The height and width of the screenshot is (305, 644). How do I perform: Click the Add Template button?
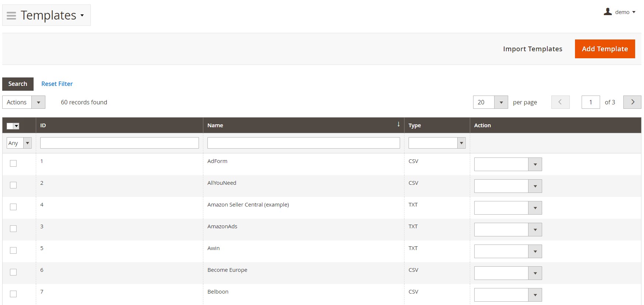coord(605,49)
